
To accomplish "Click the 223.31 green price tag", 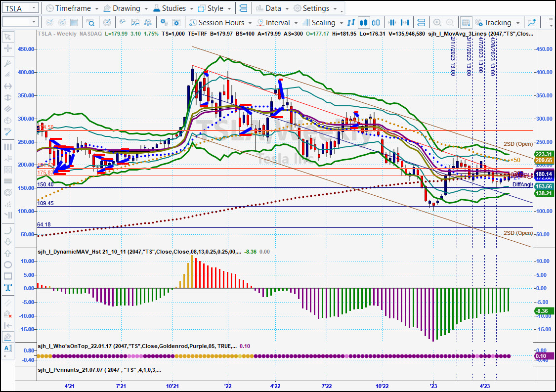I will coord(544,154).
